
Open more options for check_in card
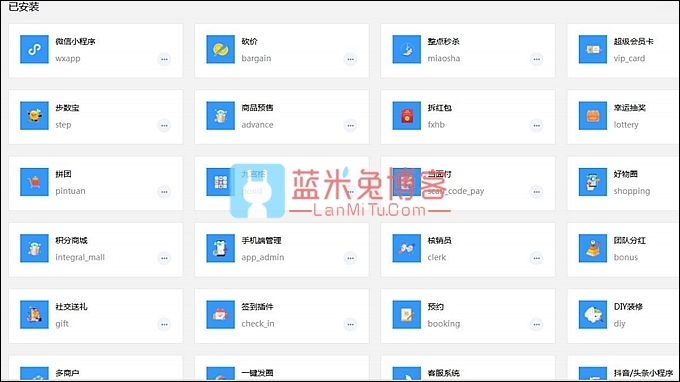350,324
